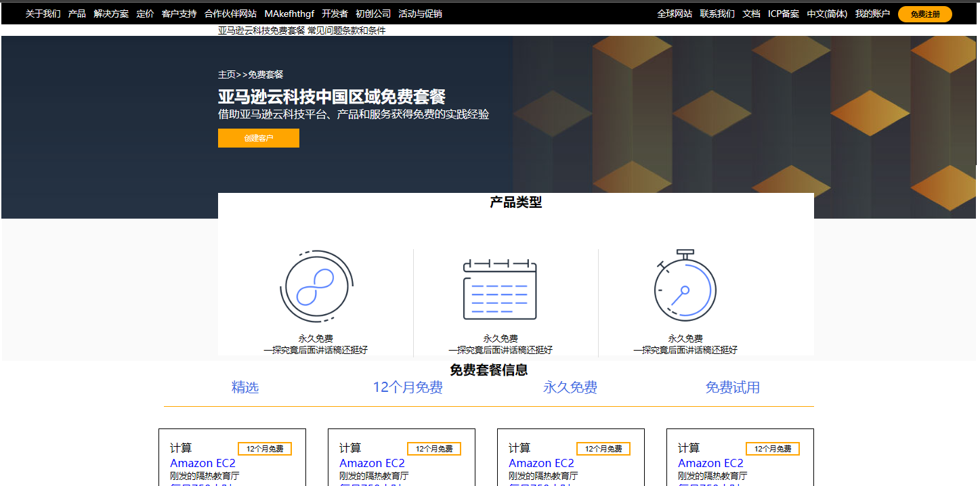Open the Amazon EC2 link in the rightmost card
980x486 pixels.
(x=710, y=463)
